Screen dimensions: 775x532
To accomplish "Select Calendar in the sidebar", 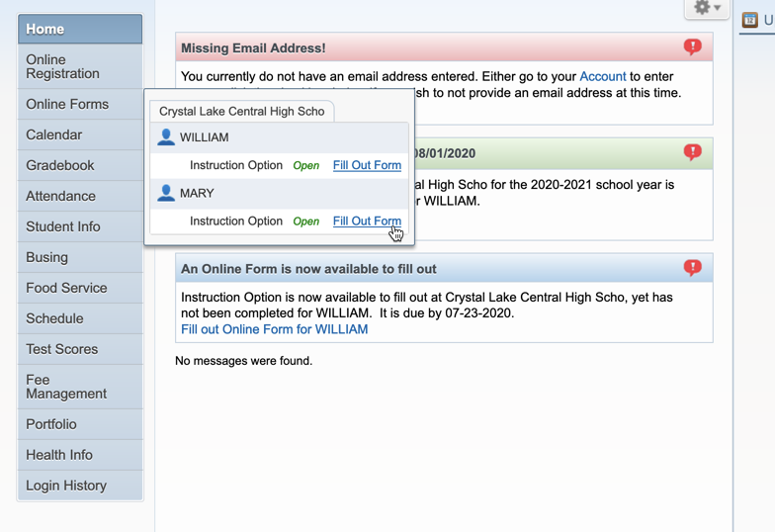I will point(80,134).
